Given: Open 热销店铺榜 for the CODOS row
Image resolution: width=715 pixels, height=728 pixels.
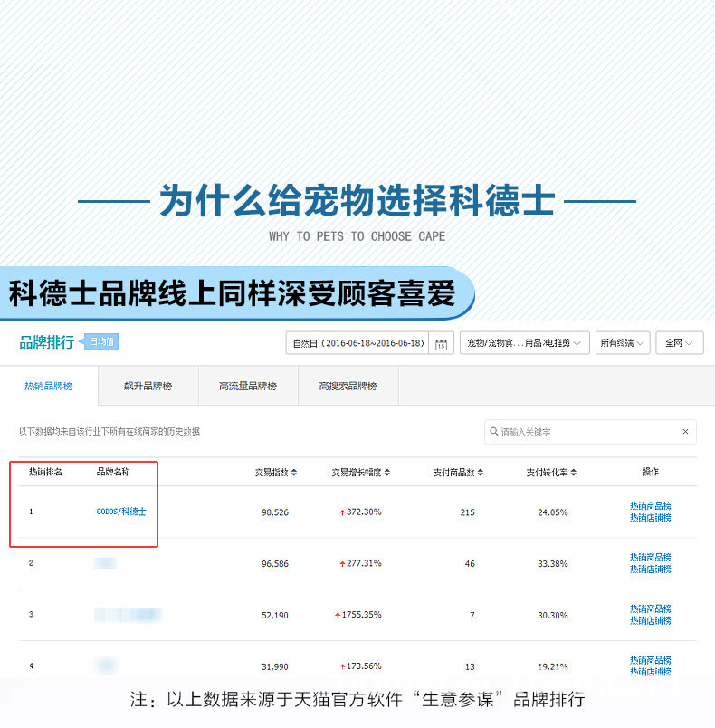Looking at the screenshot, I should click(651, 517).
